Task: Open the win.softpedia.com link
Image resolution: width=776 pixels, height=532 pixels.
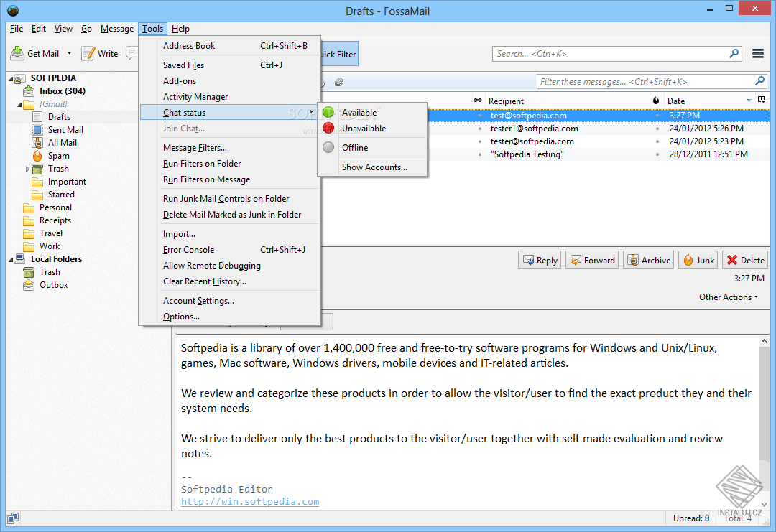Action: tap(250, 501)
